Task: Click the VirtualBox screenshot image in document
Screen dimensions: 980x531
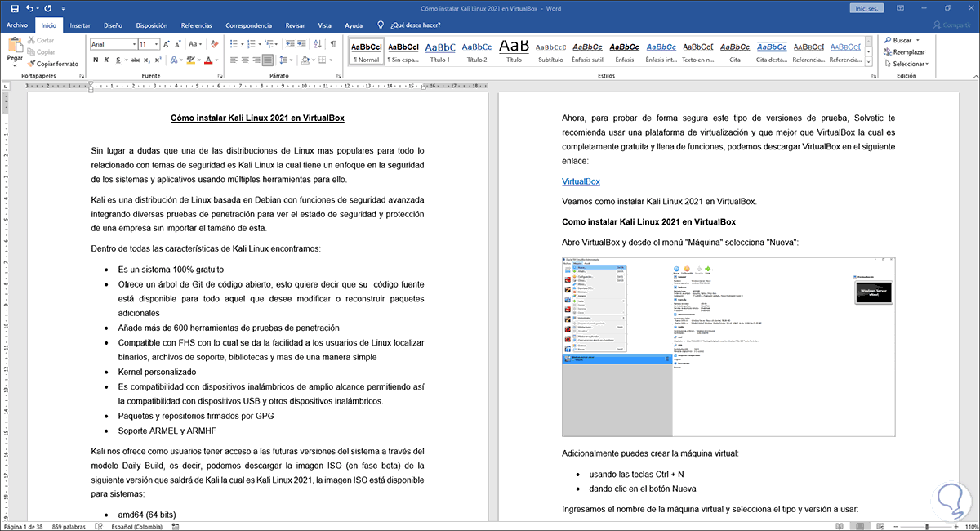Action: [x=728, y=346]
